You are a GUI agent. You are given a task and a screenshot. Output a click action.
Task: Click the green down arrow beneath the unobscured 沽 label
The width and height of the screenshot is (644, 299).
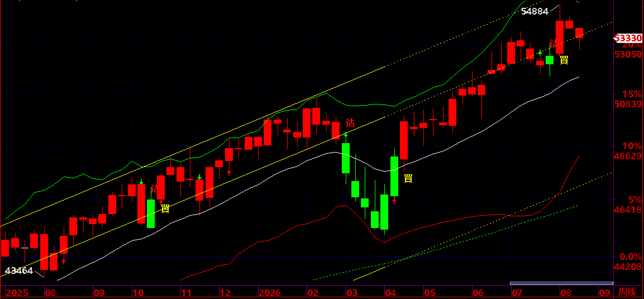pos(346,135)
